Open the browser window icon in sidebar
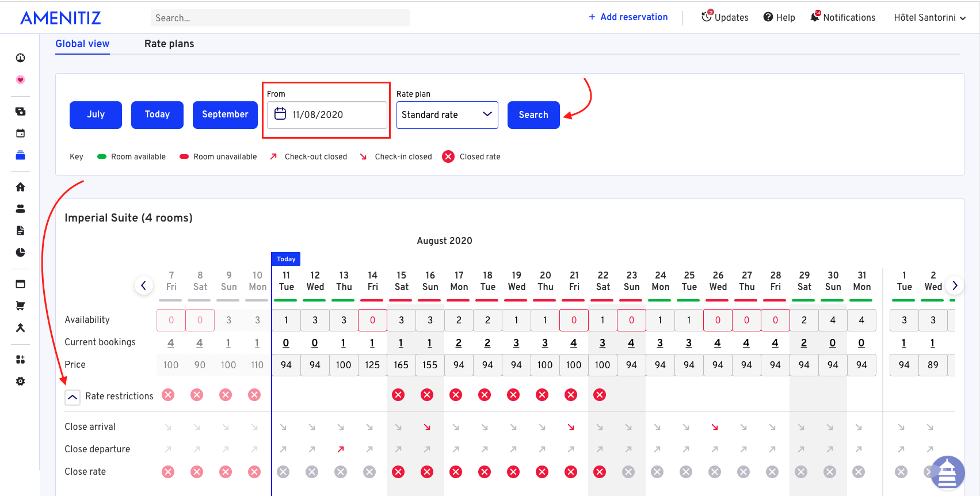 21,284
